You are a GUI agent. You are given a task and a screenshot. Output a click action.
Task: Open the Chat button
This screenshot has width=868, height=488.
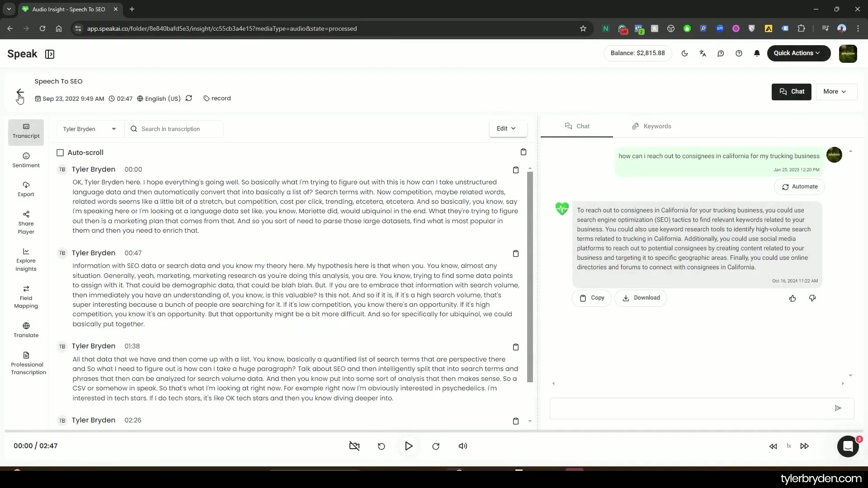pyautogui.click(x=791, y=92)
